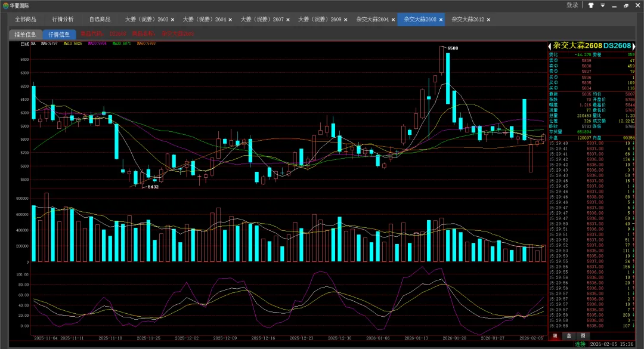
Task: Click the 外盘 120097 value
Action: pyautogui.click(x=584, y=138)
